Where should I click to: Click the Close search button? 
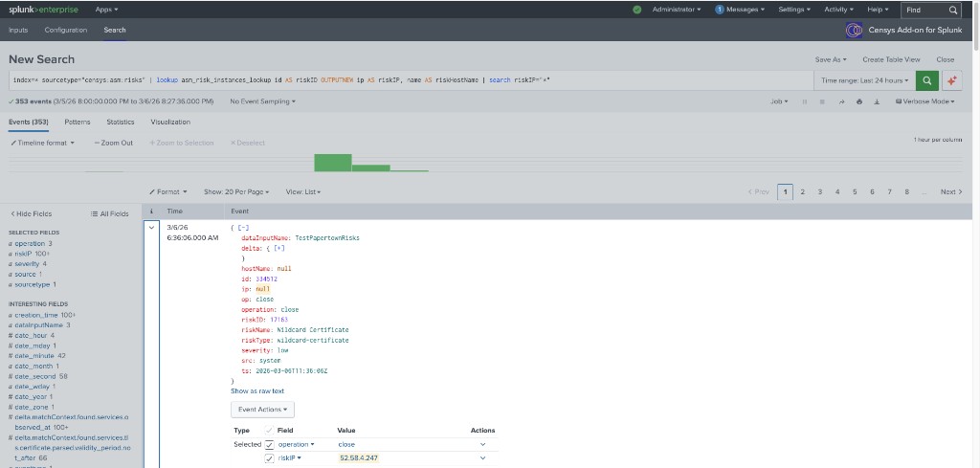coord(945,59)
